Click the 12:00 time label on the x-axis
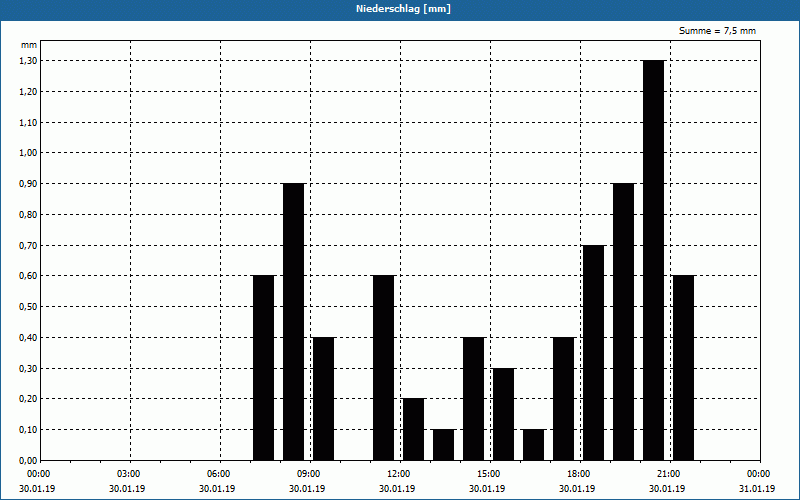800x500 pixels. click(398, 474)
